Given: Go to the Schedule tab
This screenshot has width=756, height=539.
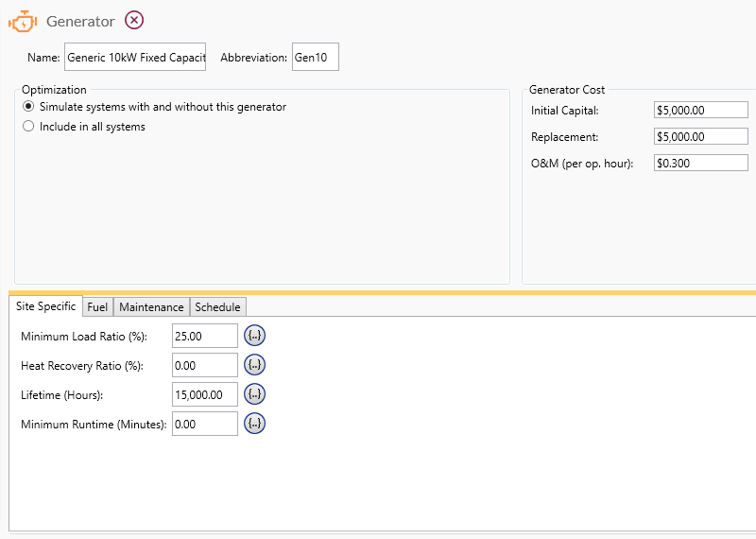Looking at the screenshot, I should pos(217,307).
